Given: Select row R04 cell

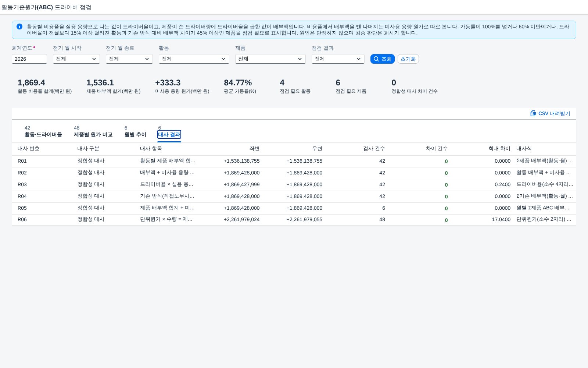Looking at the screenshot, I should click(x=22, y=197).
